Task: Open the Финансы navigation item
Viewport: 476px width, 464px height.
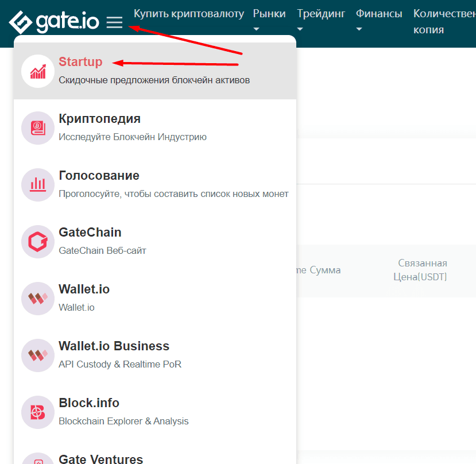Action: pyautogui.click(x=379, y=14)
